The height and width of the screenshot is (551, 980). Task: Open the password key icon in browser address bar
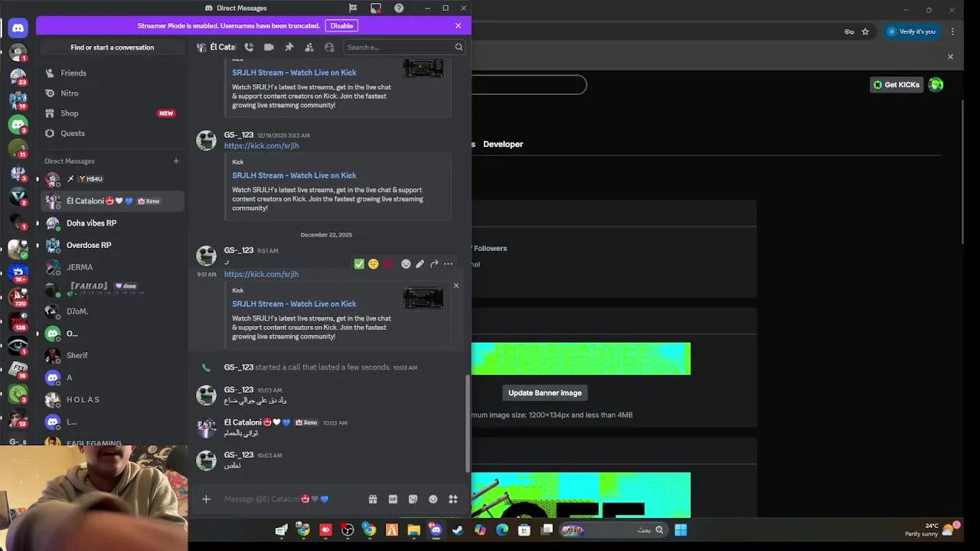pos(849,31)
